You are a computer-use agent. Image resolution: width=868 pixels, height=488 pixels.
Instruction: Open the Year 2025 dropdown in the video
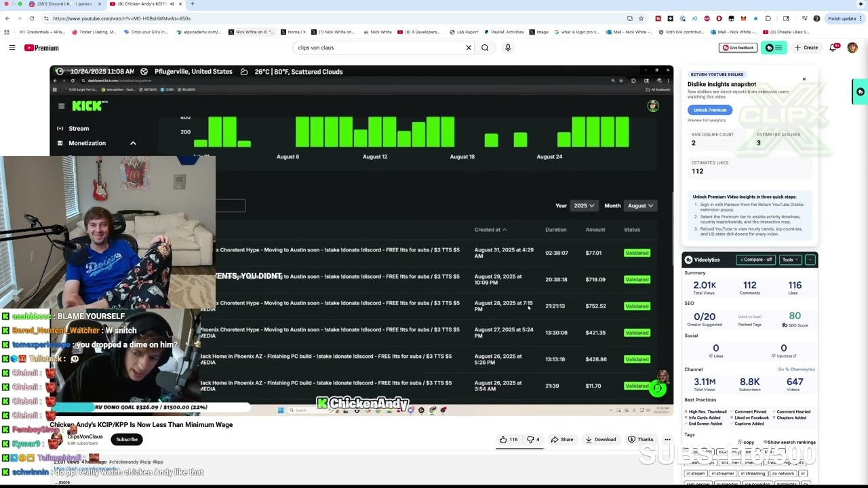pyautogui.click(x=584, y=205)
